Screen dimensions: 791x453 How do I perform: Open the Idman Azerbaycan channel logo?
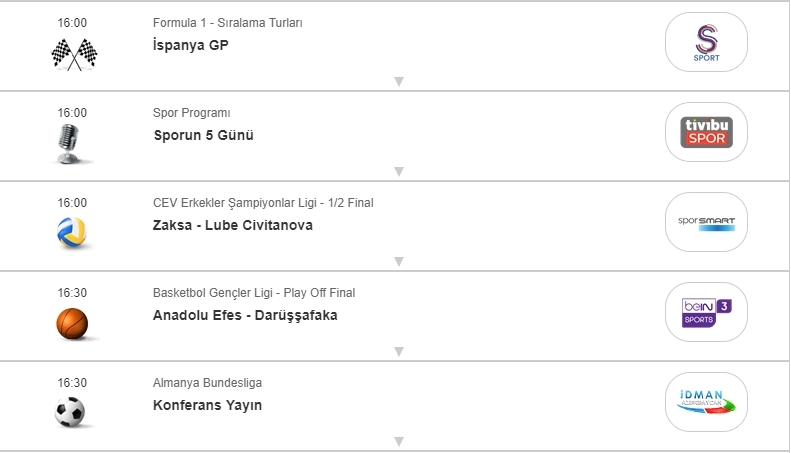coord(706,401)
